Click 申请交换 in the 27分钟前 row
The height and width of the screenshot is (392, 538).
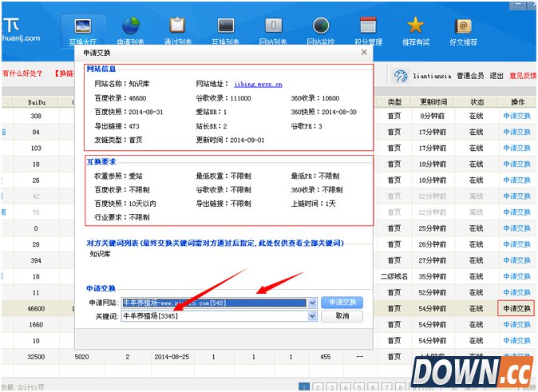click(516, 260)
